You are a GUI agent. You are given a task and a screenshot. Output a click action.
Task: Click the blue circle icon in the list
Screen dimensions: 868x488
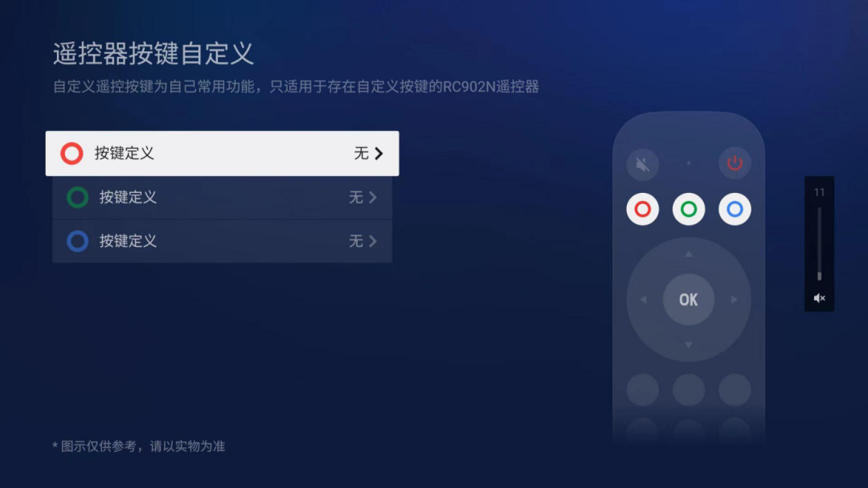77,241
